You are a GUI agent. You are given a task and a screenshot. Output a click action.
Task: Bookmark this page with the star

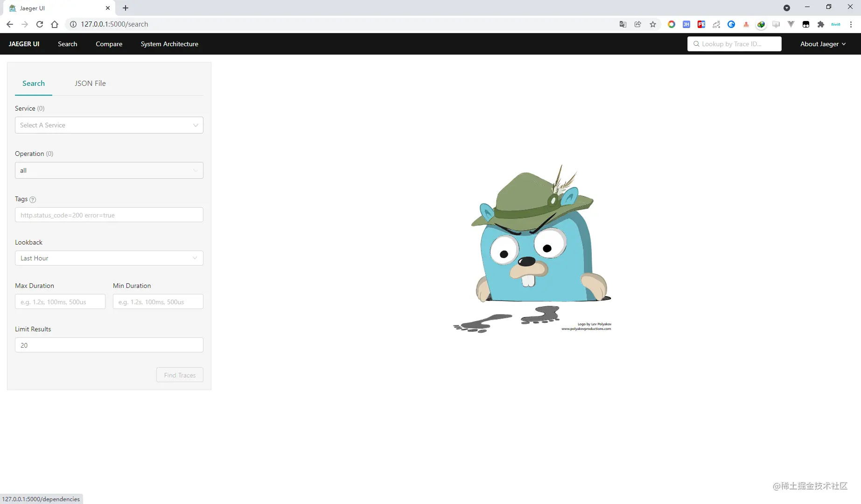pyautogui.click(x=653, y=24)
